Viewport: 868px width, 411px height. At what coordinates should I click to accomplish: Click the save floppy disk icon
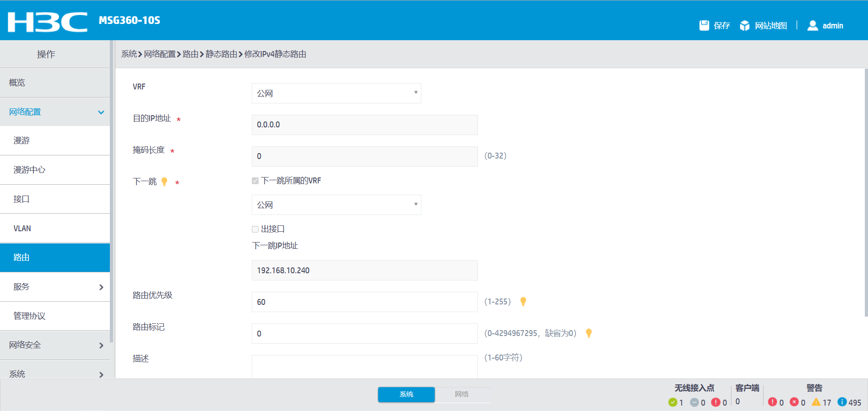point(704,25)
